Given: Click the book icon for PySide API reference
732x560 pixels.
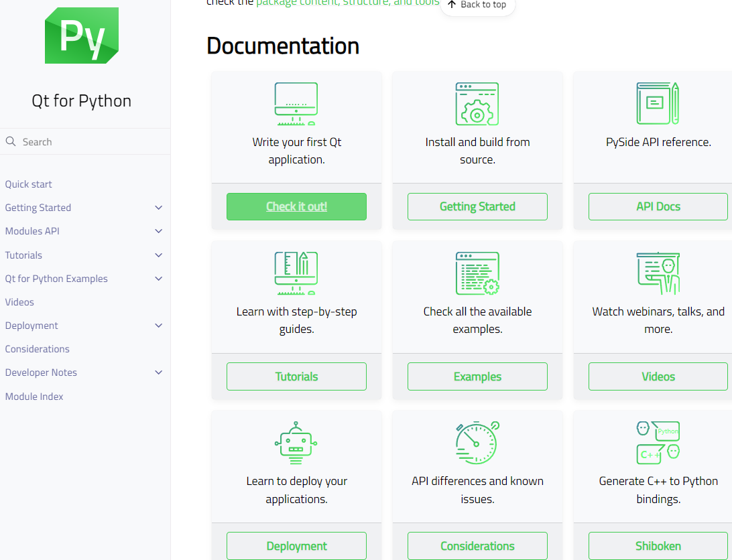Looking at the screenshot, I should click(658, 104).
